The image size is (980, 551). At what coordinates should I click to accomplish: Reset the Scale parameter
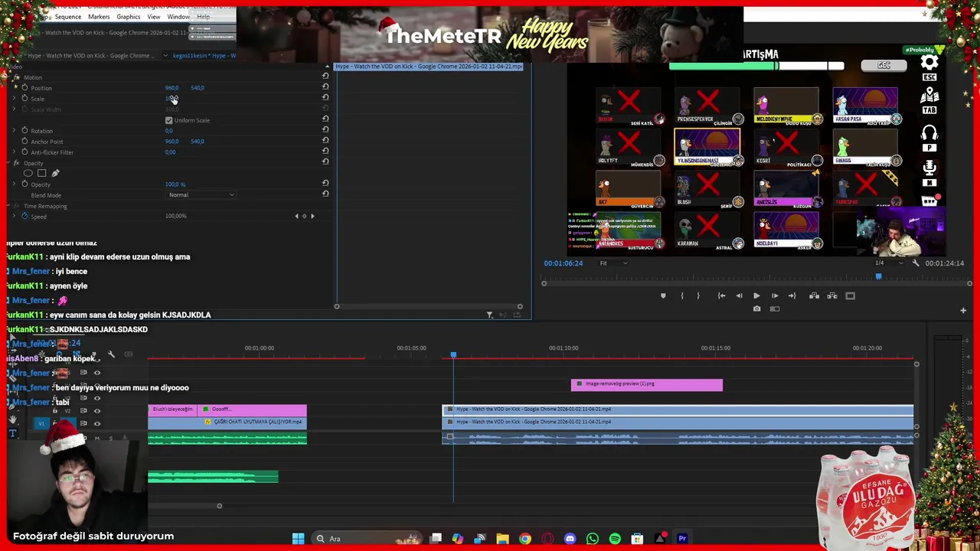[325, 97]
